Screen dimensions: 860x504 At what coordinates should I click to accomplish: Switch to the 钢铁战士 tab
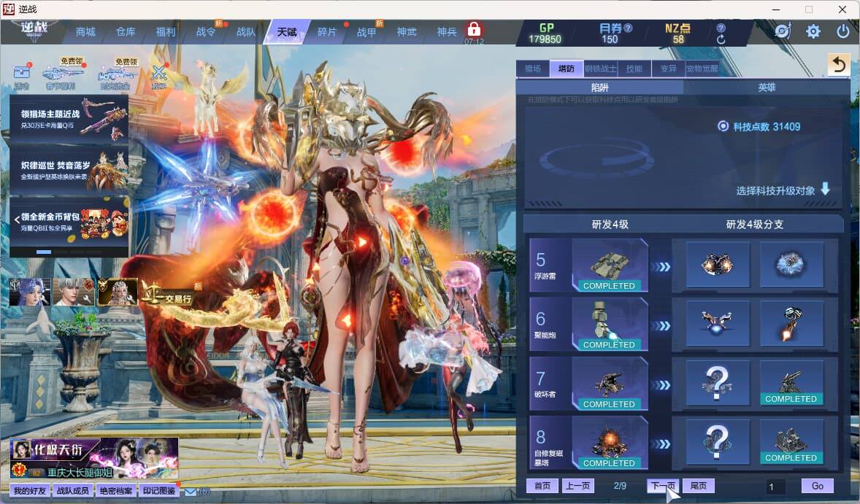click(601, 69)
